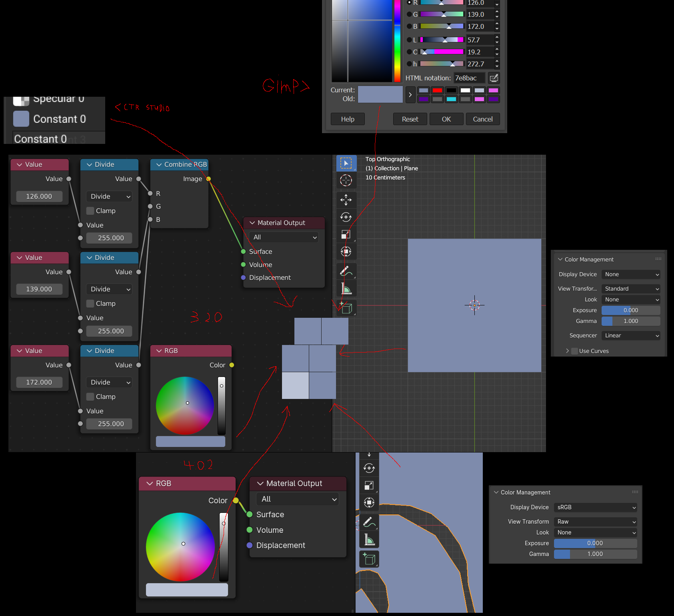The width and height of the screenshot is (674, 616).
Task: Select the Rotate tool in lower viewport
Action: (x=369, y=468)
